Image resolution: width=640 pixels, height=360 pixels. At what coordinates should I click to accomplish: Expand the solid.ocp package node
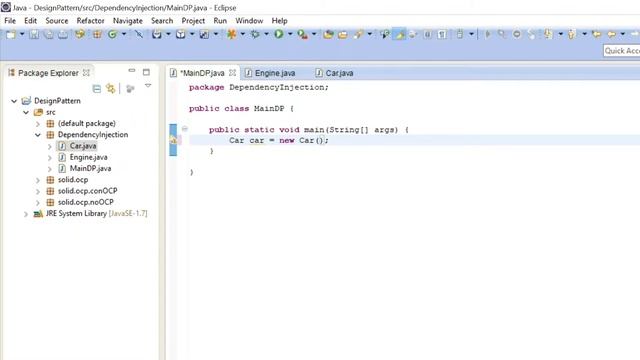[38, 180]
